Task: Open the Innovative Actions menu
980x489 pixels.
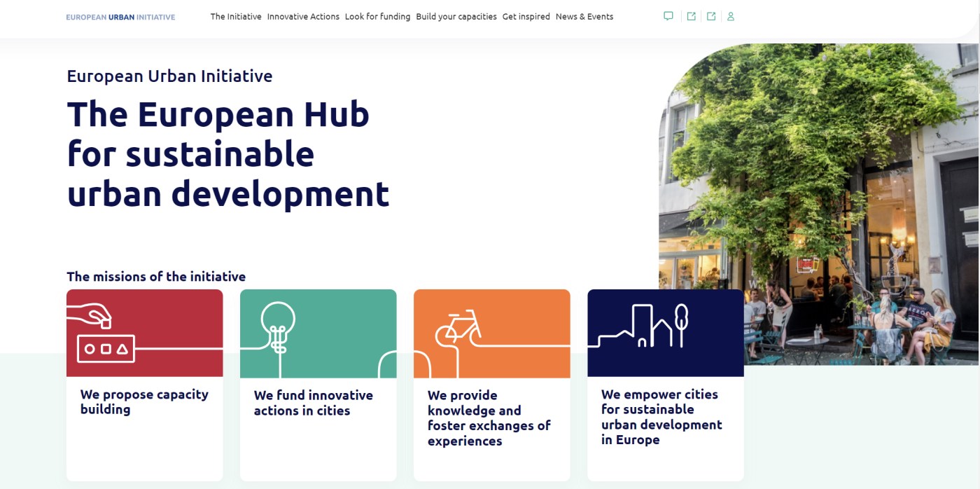Action: click(x=303, y=17)
